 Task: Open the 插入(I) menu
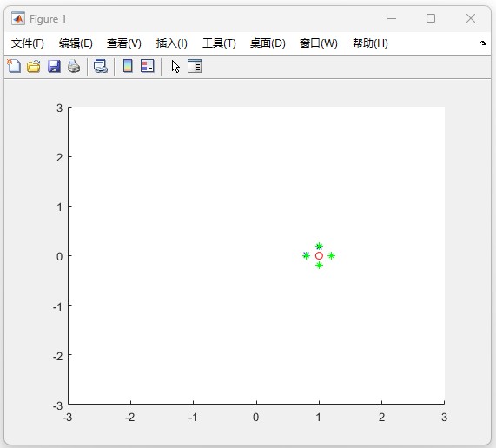coord(172,43)
